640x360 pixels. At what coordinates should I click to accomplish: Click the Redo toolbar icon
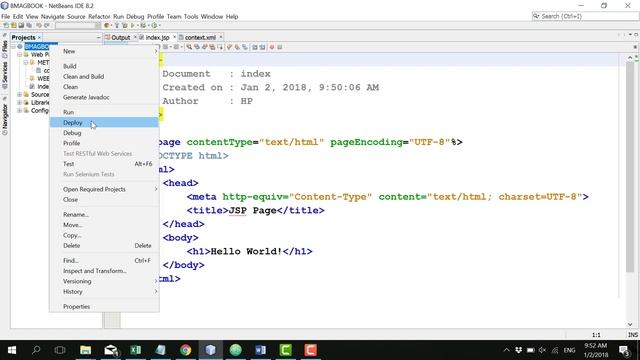47,25
